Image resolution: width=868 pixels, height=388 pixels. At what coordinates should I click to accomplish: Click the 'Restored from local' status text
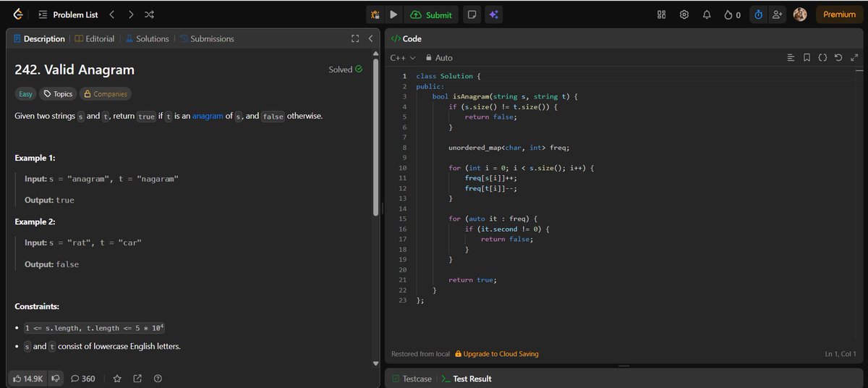coord(420,354)
